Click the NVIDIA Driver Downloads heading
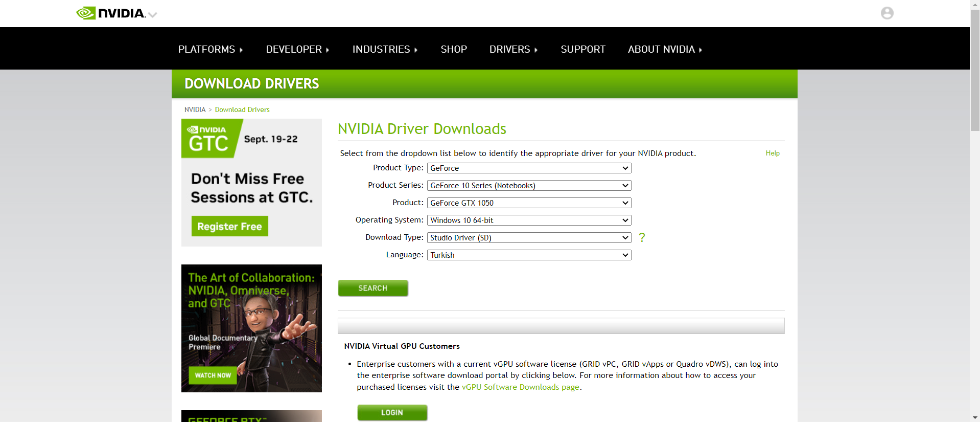The height and width of the screenshot is (422, 980). coord(422,129)
